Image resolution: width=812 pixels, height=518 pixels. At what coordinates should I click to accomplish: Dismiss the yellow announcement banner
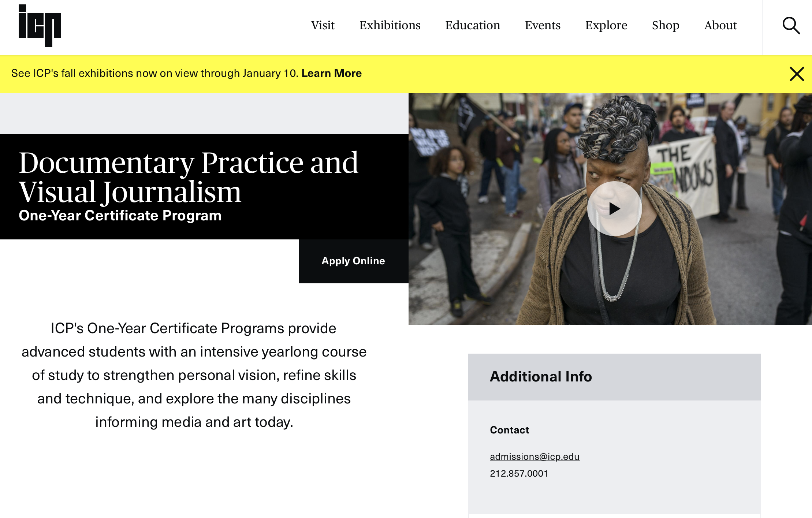[797, 74]
